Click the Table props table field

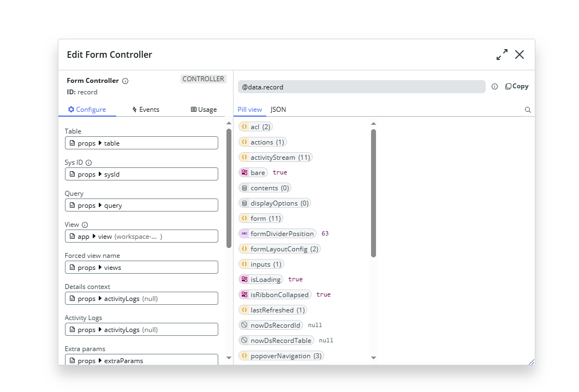141,143
